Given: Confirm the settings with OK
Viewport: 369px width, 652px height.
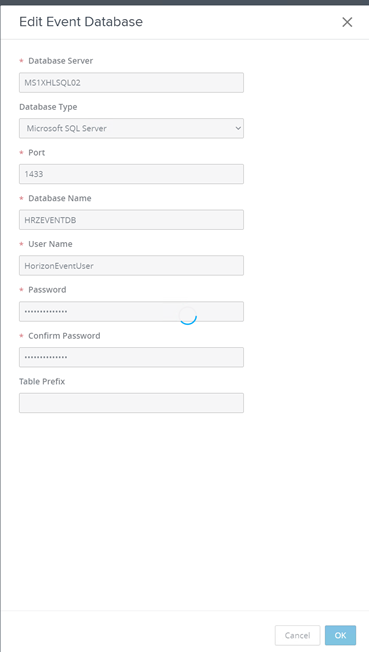Looking at the screenshot, I should (x=340, y=635).
